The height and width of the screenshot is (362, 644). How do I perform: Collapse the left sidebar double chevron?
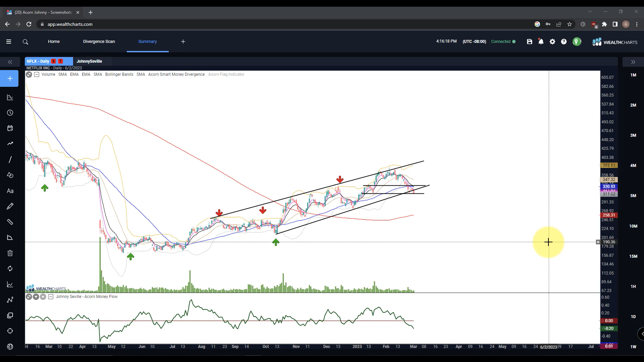(10, 62)
